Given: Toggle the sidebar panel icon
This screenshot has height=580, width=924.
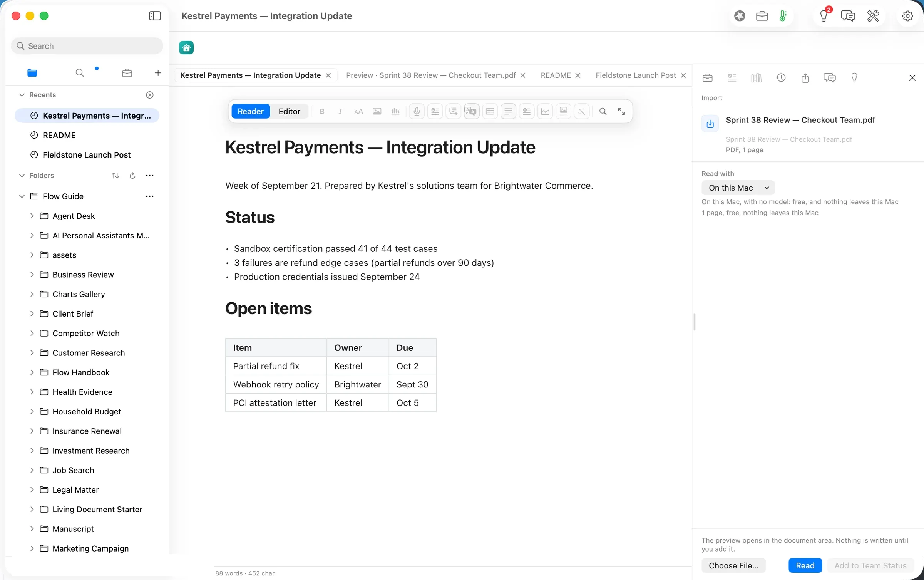Looking at the screenshot, I should [155, 16].
